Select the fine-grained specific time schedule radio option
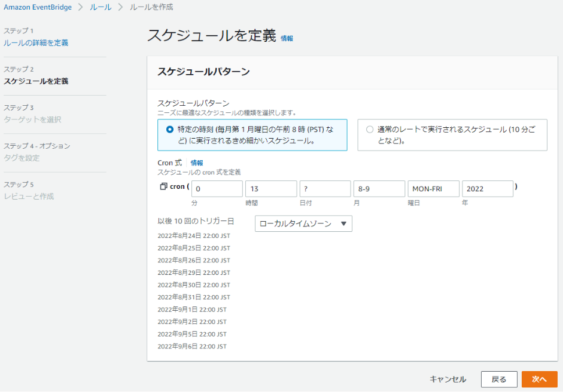This screenshot has height=392, width=563. tap(169, 130)
